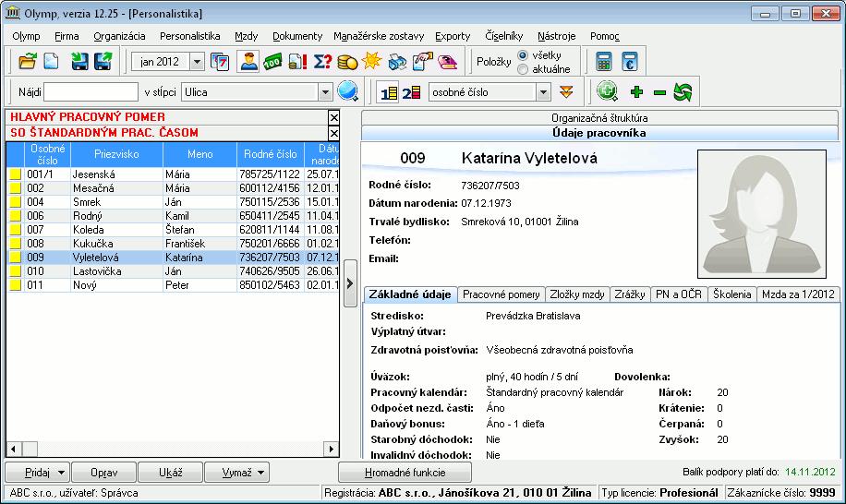The height and width of the screenshot is (504, 846).
Task: Click the printer icon in toolbar
Action: point(397,62)
